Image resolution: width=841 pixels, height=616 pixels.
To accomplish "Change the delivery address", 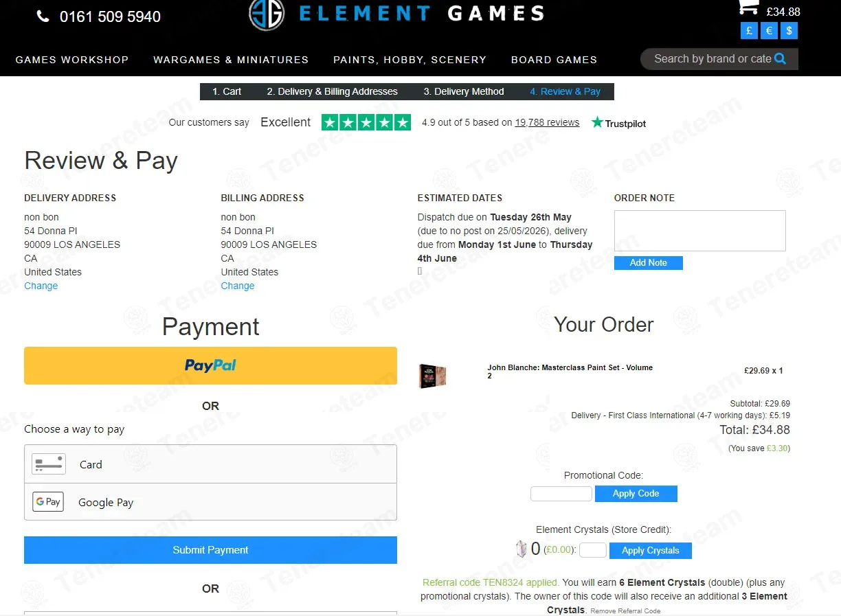I will click(41, 286).
